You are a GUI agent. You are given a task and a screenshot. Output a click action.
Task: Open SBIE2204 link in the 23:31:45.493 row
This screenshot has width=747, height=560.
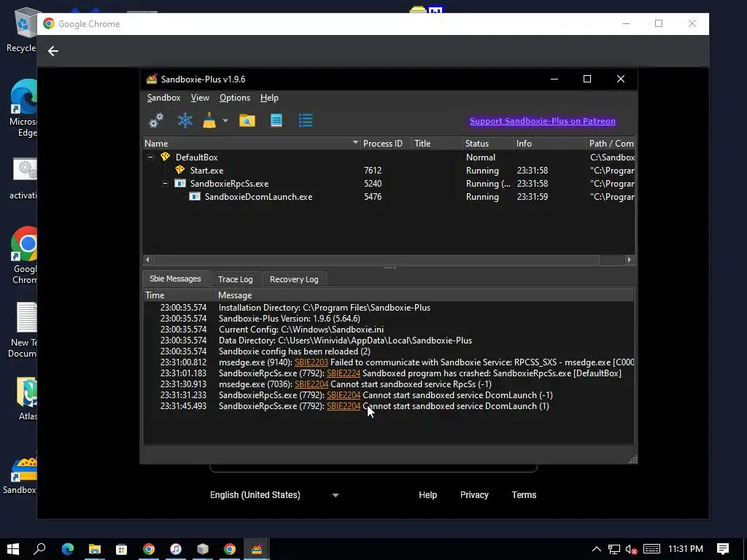[x=344, y=406]
